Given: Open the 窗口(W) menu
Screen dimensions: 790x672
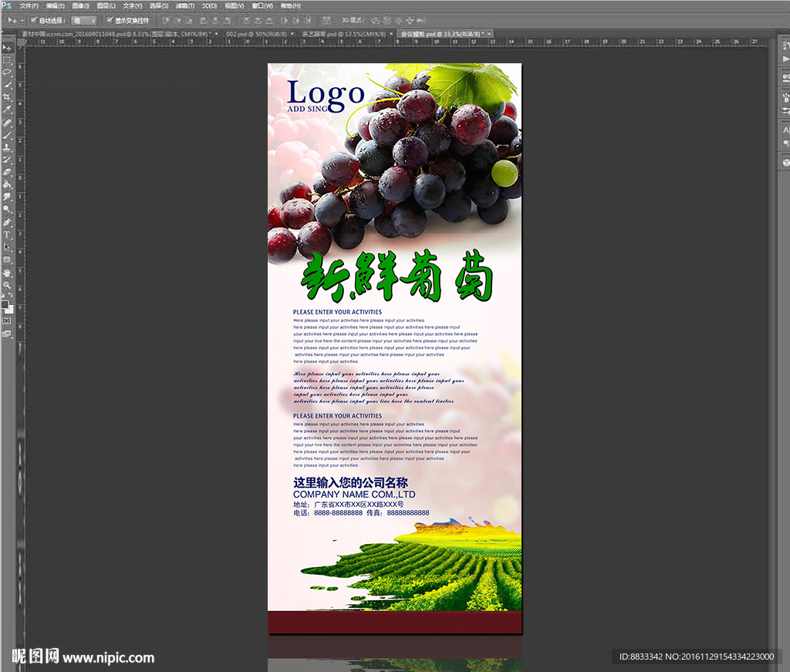Looking at the screenshot, I should pyautogui.click(x=262, y=5).
